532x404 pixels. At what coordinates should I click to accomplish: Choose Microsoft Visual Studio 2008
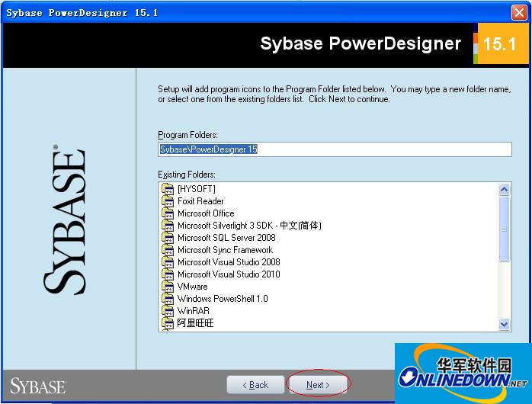tap(229, 262)
